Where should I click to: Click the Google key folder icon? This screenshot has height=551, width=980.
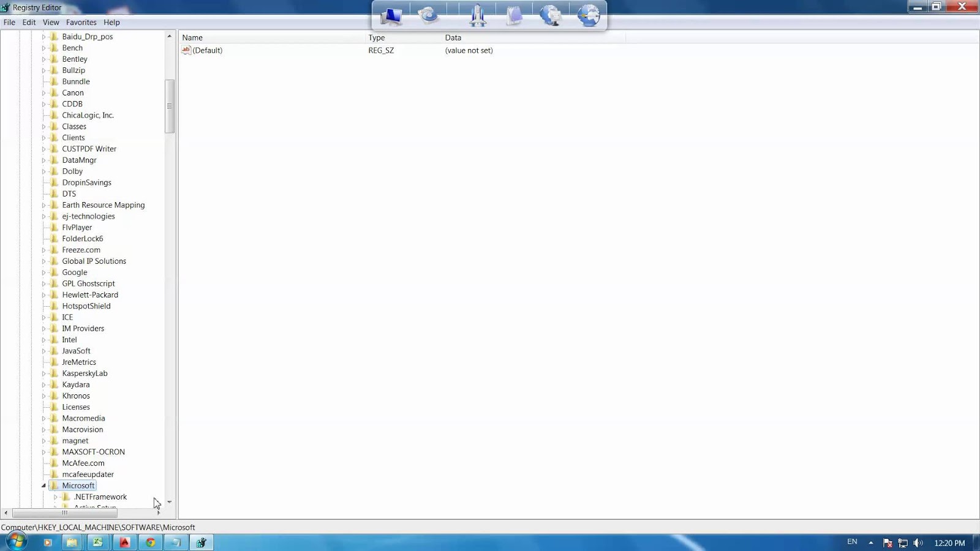point(55,272)
